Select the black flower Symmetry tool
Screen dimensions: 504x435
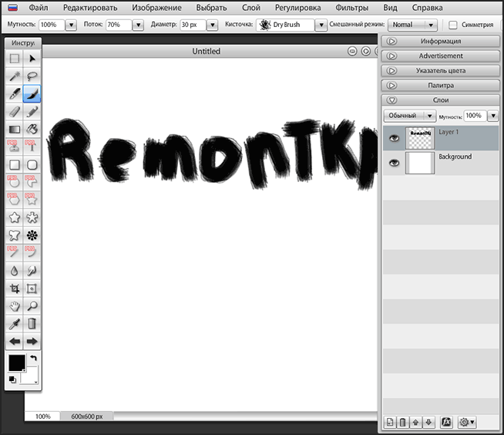point(32,235)
